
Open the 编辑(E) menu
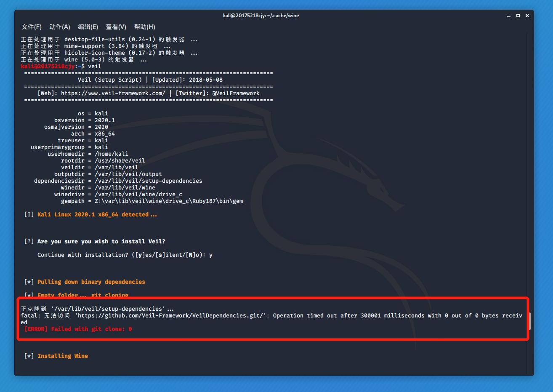point(88,27)
